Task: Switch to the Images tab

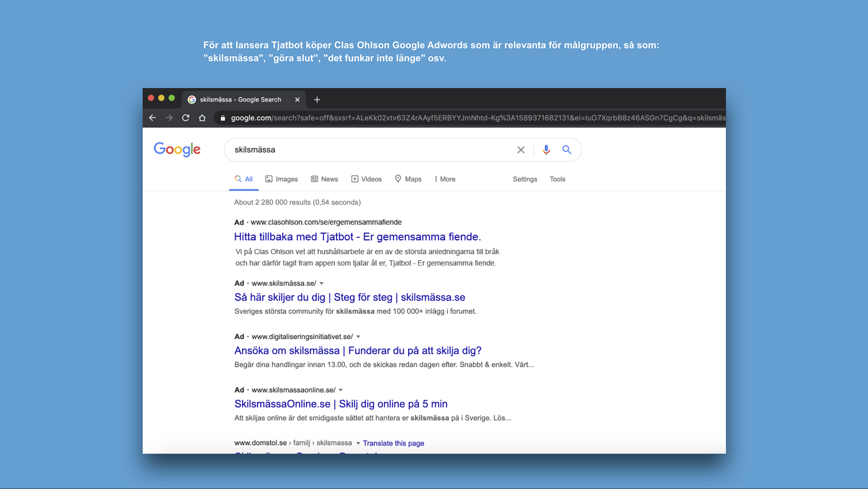Action: (x=281, y=179)
